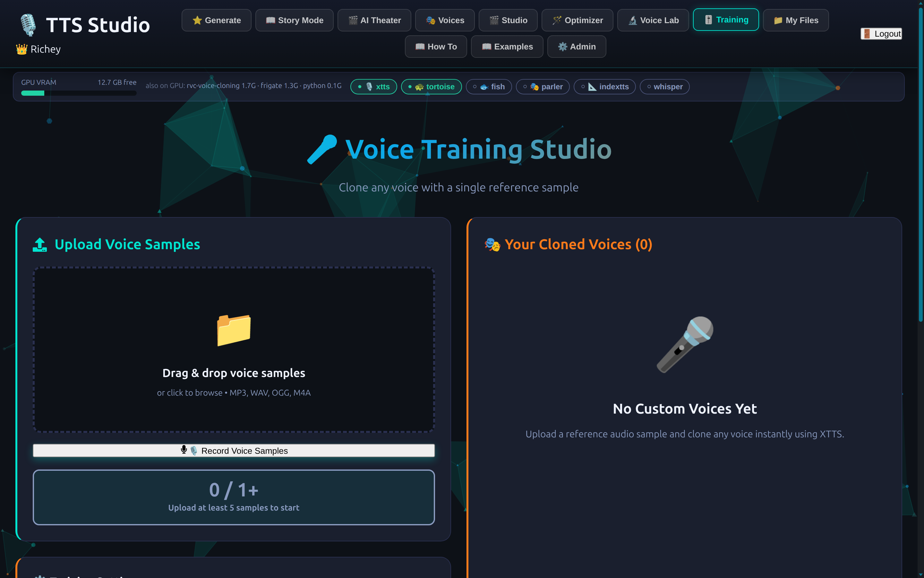Click Your Cloned Voices (0) heading
Screen dimensions: 924x578
(578, 245)
